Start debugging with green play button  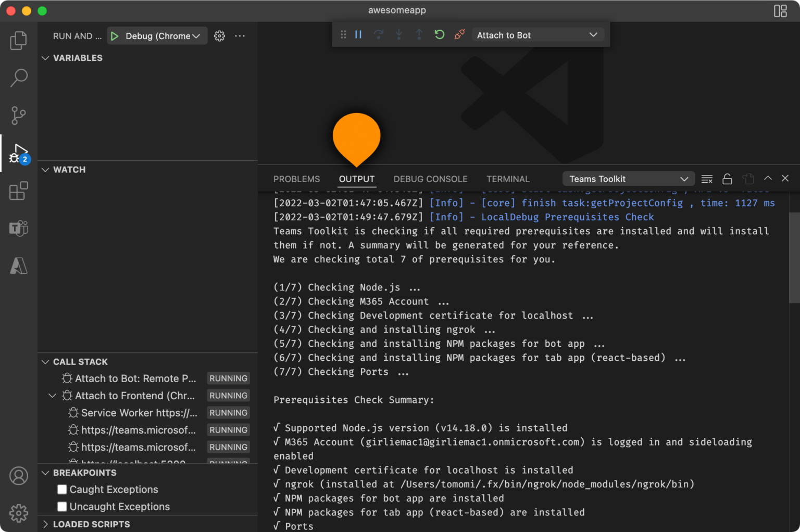[115, 36]
